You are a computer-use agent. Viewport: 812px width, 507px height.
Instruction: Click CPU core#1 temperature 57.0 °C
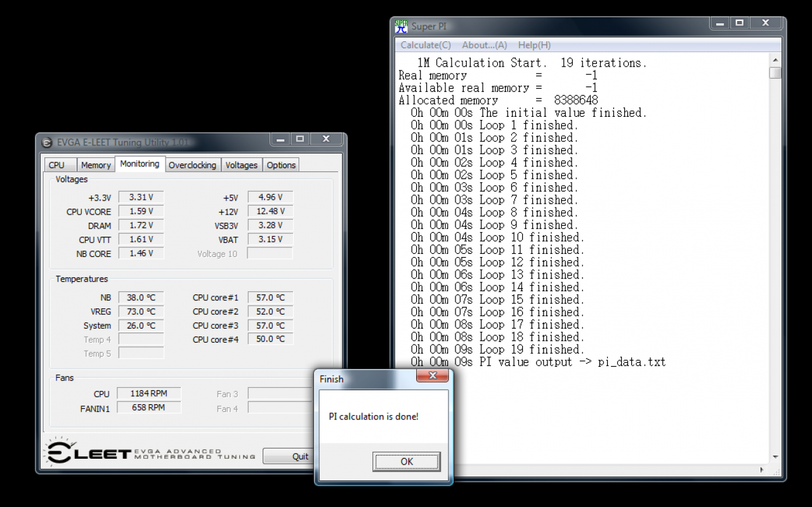click(270, 298)
